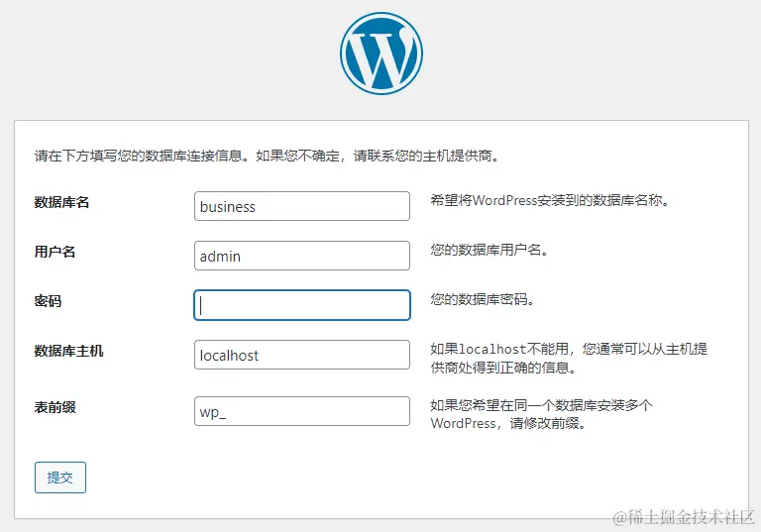Viewport: 761px width, 532px height.
Task: Click the 用户名 field label
Action: [54, 252]
